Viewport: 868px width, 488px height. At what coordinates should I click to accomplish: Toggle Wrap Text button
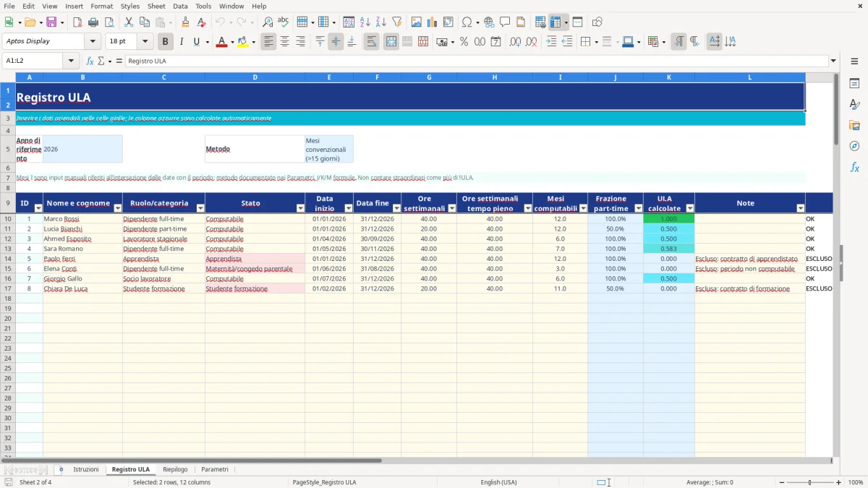(x=372, y=42)
